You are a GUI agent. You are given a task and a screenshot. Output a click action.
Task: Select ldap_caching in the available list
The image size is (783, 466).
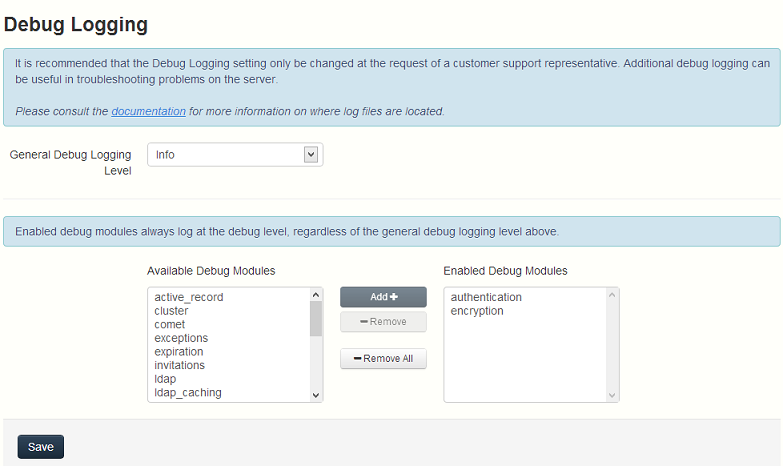click(x=189, y=393)
